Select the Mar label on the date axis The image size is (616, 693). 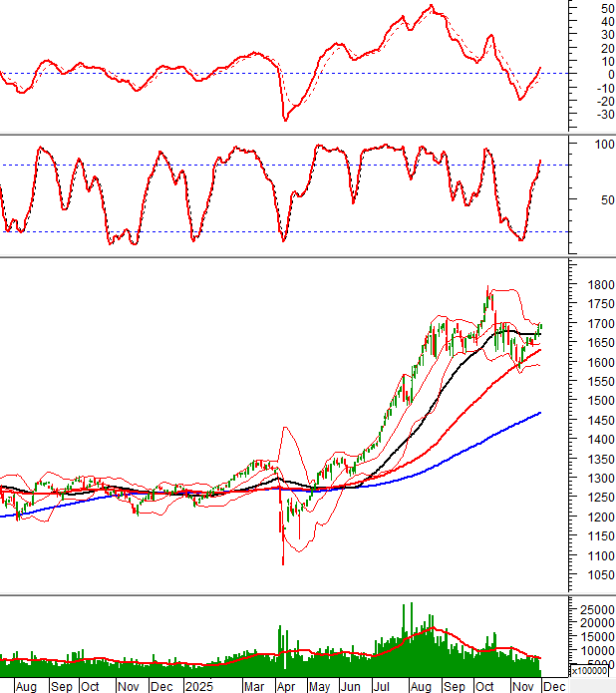pyautogui.click(x=255, y=687)
